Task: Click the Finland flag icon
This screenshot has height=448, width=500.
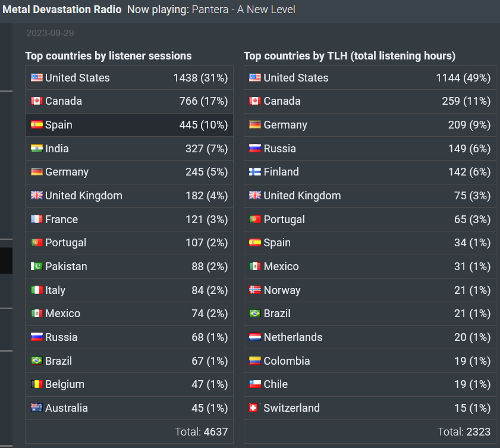Action: click(x=255, y=172)
